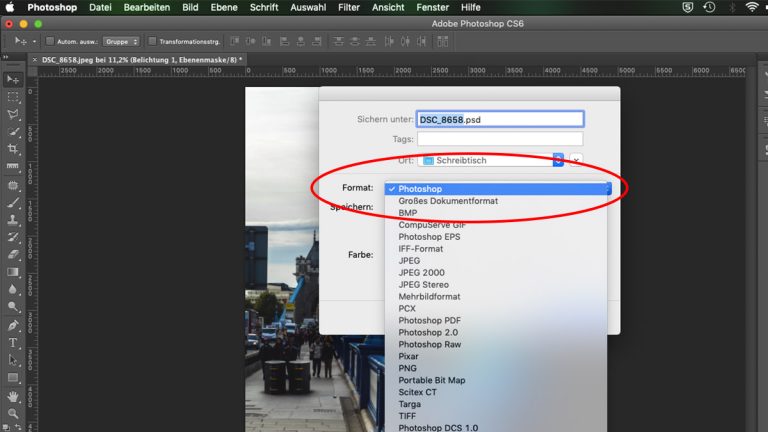Toggle the Transformationsstrg. checkbox
Viewport: 768px width, 432px height.
coord(152,41)
